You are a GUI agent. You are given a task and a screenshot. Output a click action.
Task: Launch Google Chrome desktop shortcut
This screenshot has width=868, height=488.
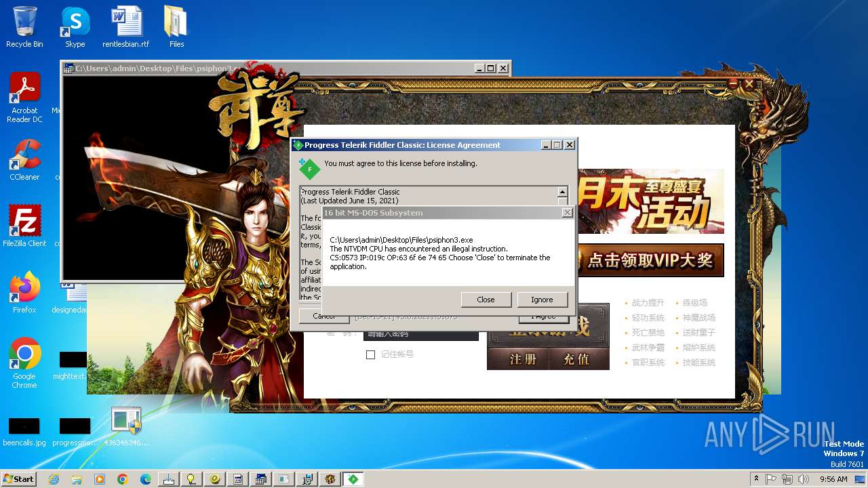(x=24, y=363)
